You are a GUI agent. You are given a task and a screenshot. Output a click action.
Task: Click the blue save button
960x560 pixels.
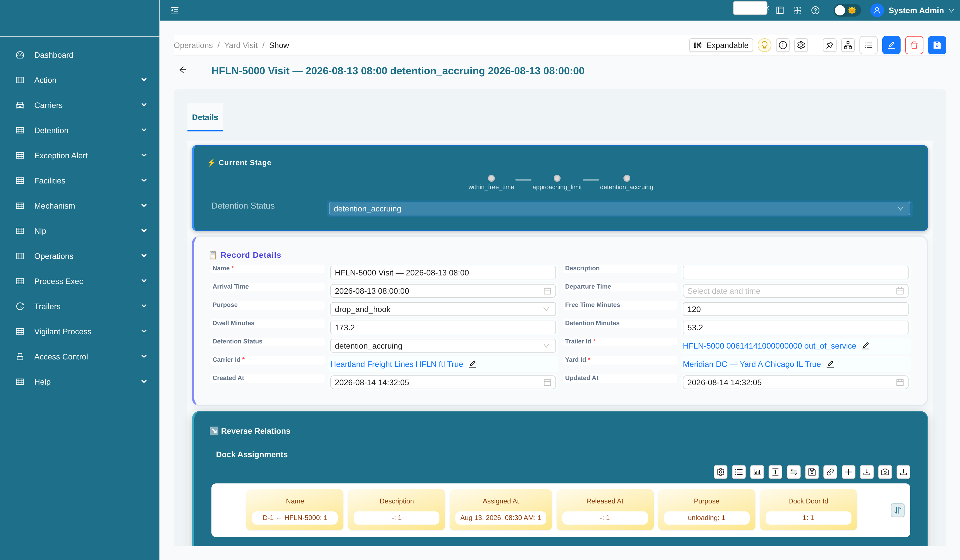pyautogui.click(x=937, y=45)
